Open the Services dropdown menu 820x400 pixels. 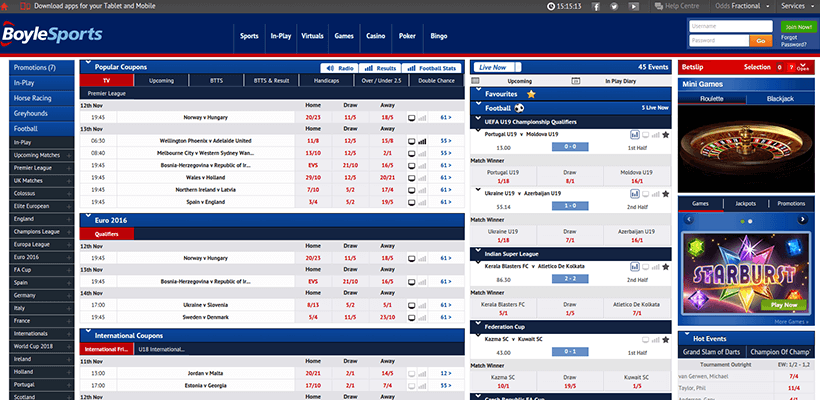pyautogui.click(x=797, y=6)
